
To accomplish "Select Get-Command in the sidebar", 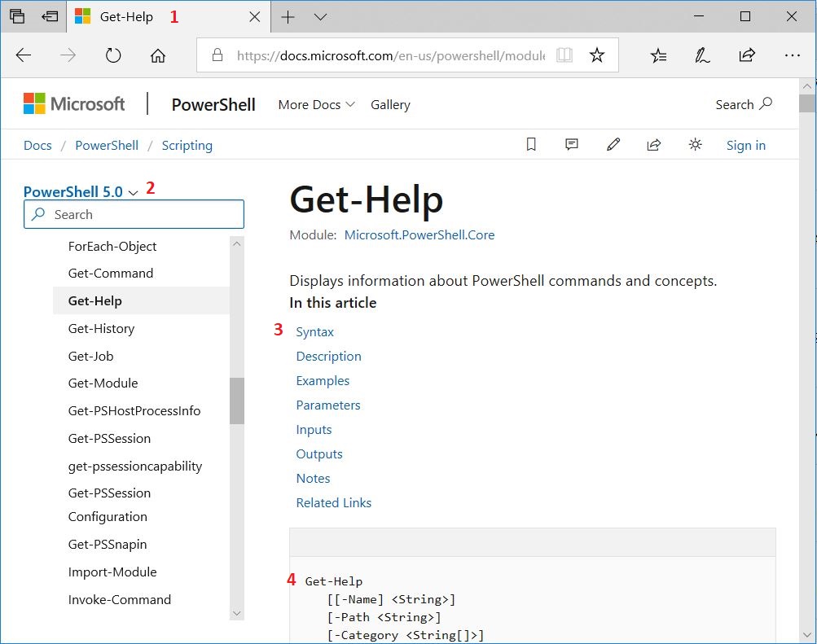I will coord(111,274).
